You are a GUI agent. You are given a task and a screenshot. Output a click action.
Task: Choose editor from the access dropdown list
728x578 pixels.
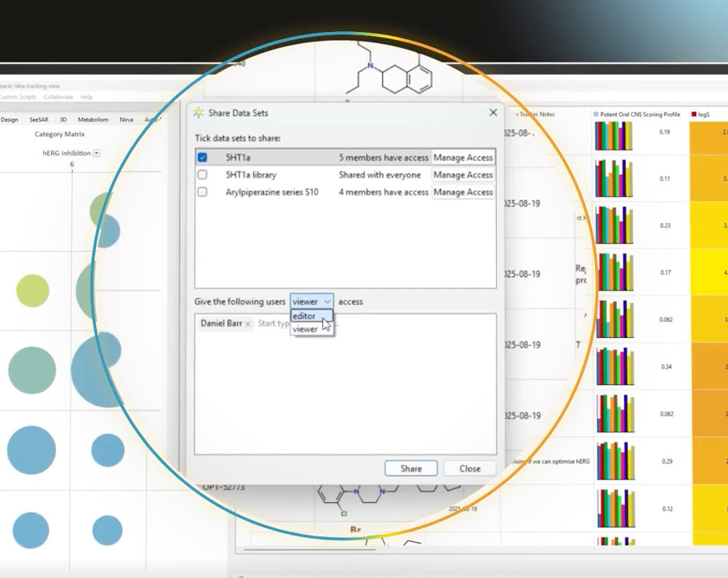click(x=305, y=316)
